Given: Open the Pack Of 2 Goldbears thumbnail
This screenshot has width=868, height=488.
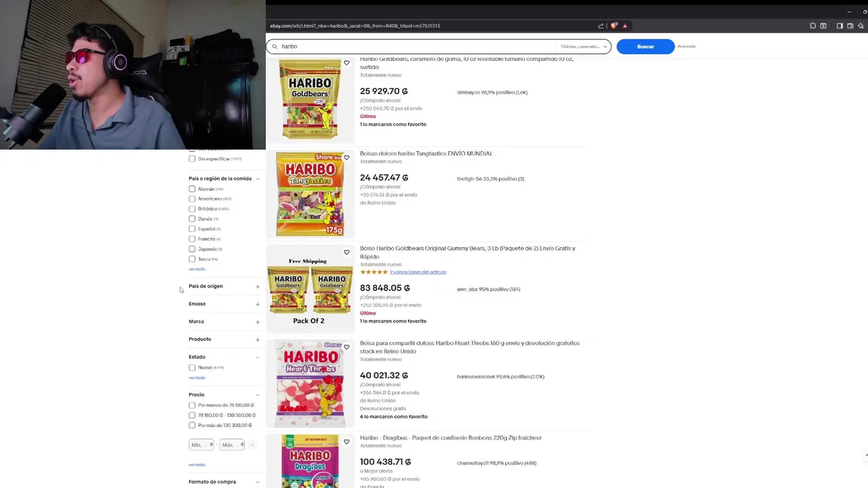Looking at the screenshot, I should point(310,289).
